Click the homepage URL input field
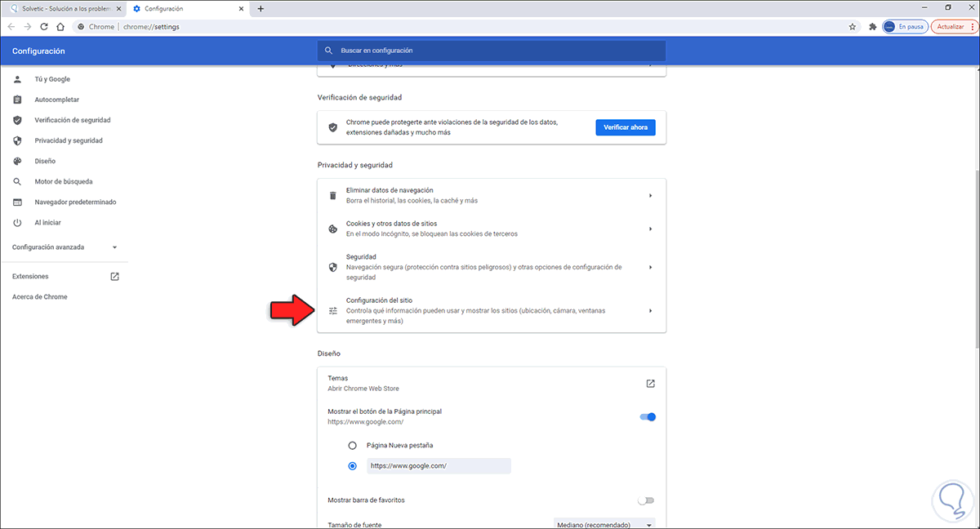Image resolution: width=980 pixels, height=529 pixels. coord(439,466)
